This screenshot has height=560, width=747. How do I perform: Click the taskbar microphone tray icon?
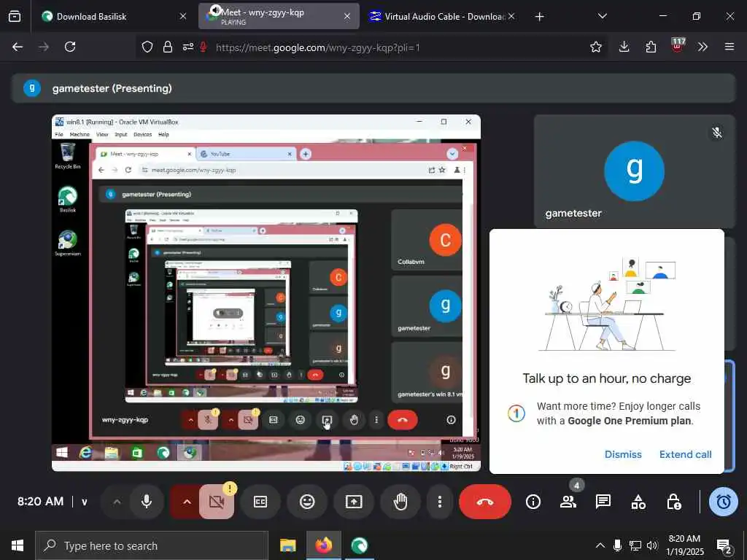point(617,545)
